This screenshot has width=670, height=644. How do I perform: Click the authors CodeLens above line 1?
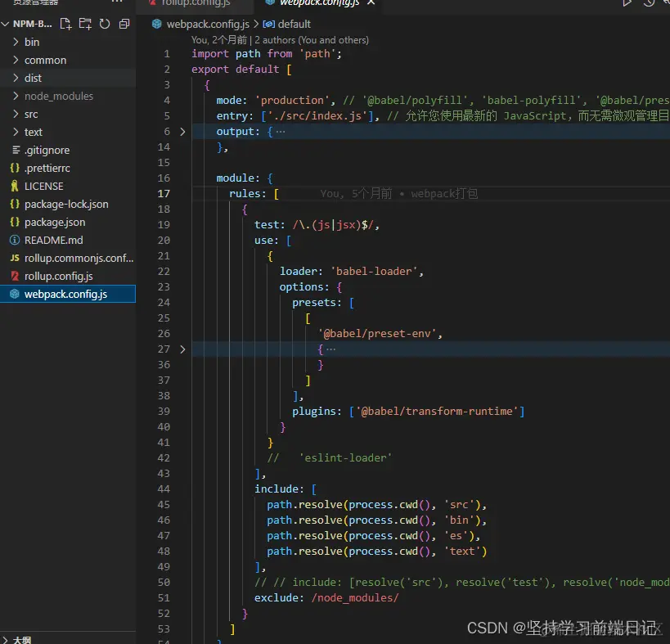point(280,40)
